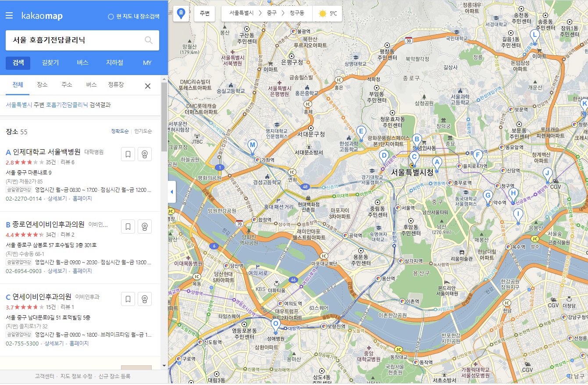Open 서울특별시 region dropdown

click(x=242, y=14)
